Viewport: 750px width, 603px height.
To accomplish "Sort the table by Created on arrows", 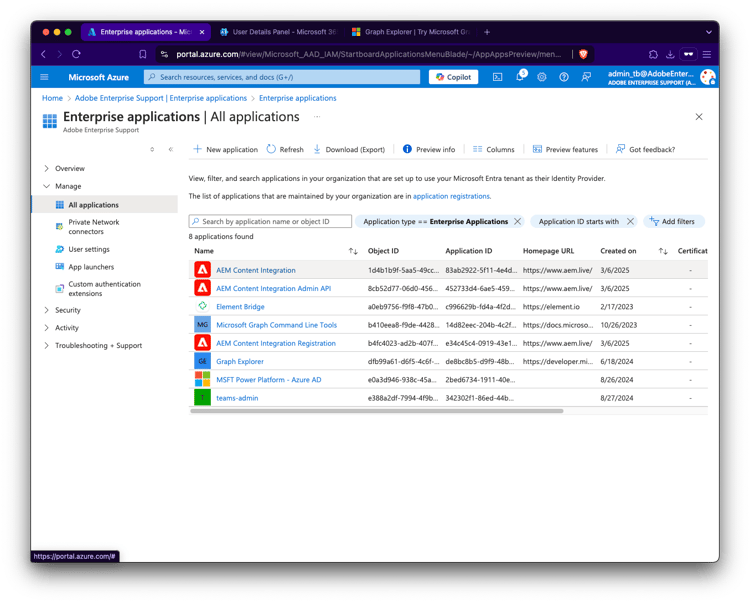I will (x=663, y=251).
